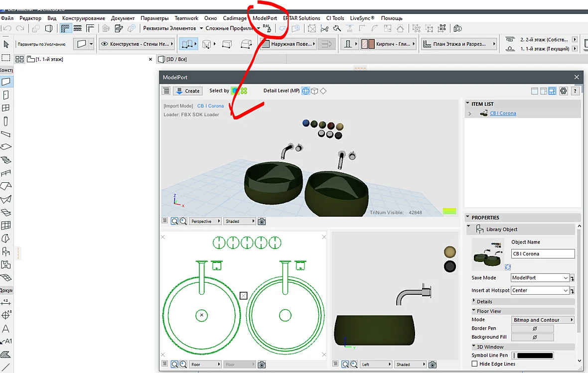Select the Marquee tool
The width and height of the screenshot is (588, 373).
6,58
